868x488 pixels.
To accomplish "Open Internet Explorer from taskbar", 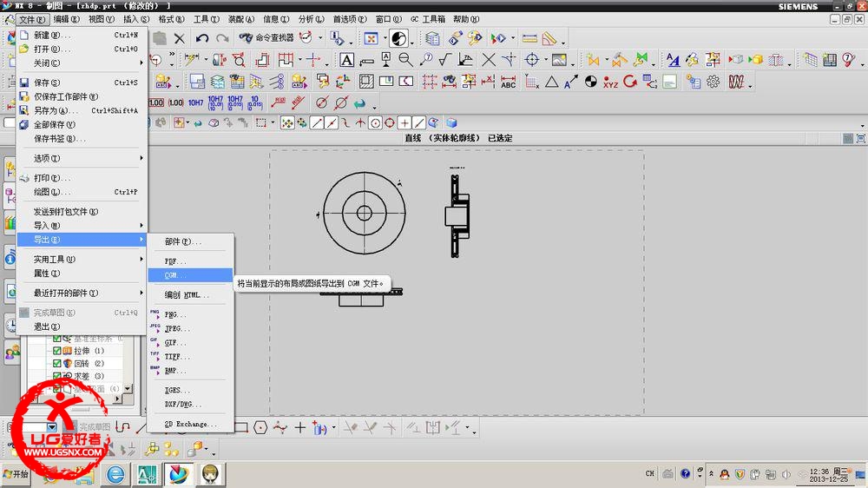I will point(115,475).
